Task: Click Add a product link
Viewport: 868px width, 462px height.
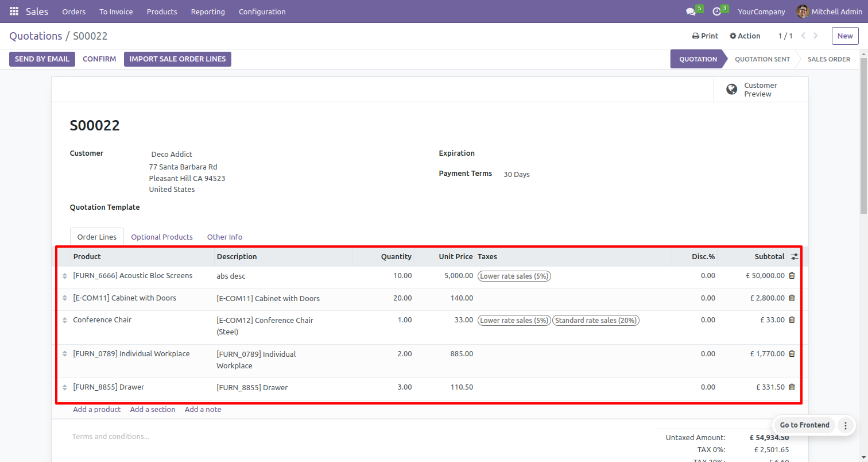Action: coord(96,409)
